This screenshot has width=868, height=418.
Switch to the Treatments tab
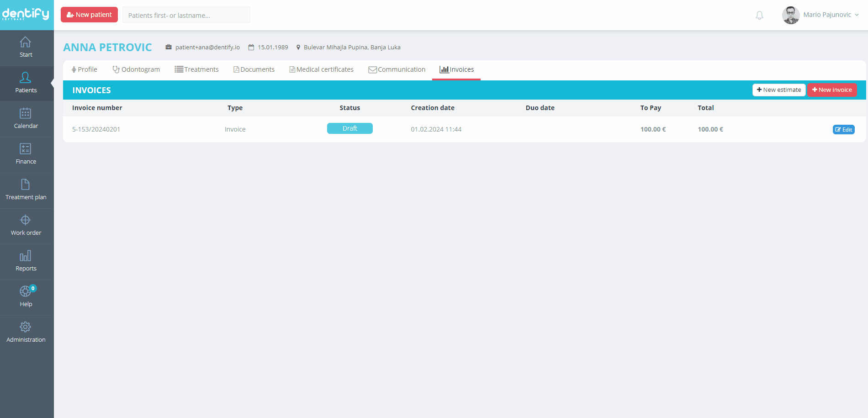point(196,69)
